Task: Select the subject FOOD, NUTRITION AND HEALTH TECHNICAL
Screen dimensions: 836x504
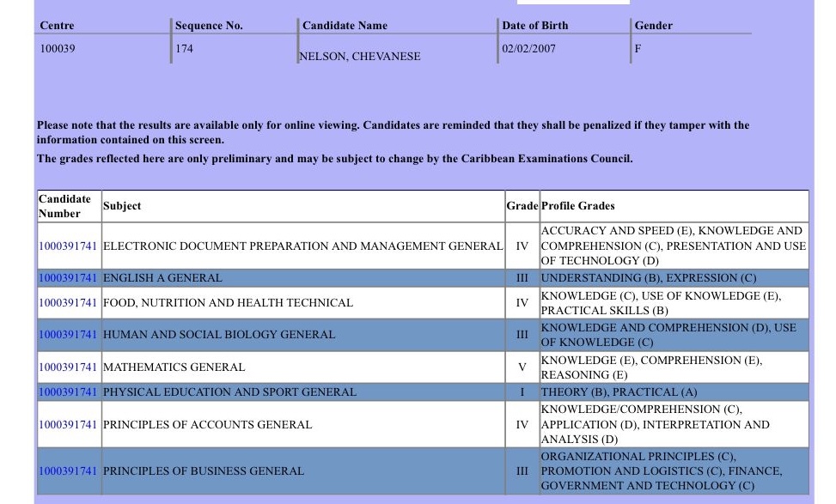Action: pyautogui.click(x=228, y=302)
